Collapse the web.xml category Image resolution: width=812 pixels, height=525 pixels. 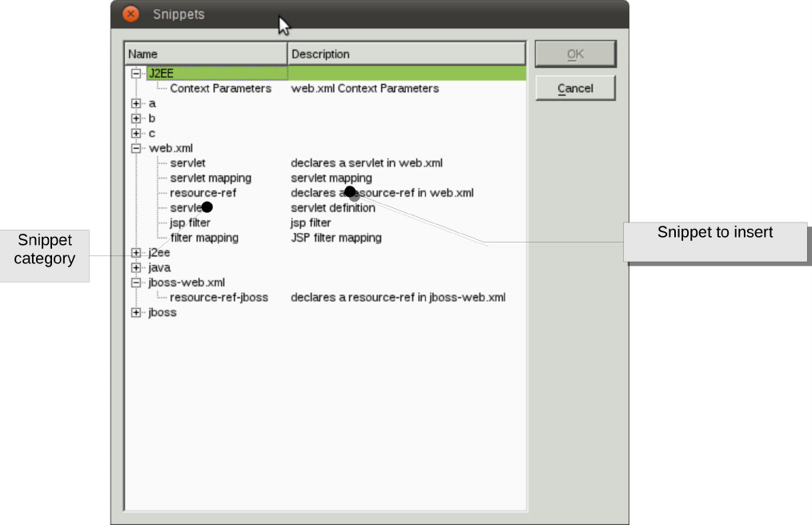coord(136,149)
